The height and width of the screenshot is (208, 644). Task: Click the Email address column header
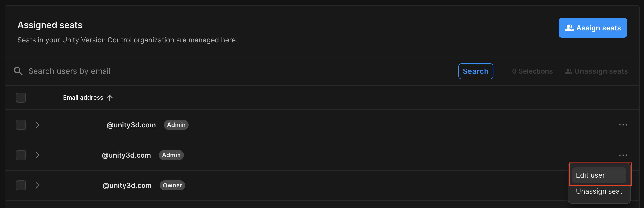tap(83, 98)
